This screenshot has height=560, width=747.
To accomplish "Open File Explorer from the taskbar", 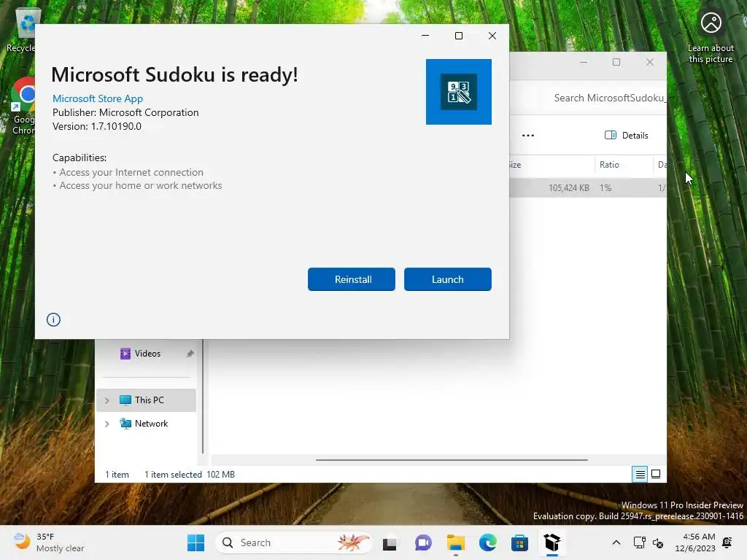I will click(x=455, y=542).
